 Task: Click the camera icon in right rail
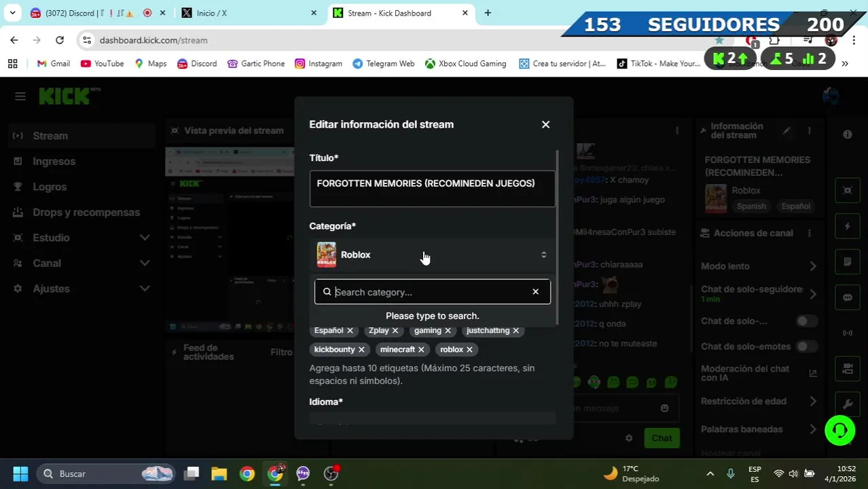click(x=848, y=369)
